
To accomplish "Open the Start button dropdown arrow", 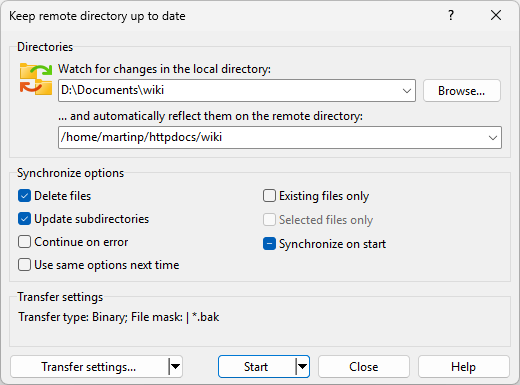I will 302,367.
